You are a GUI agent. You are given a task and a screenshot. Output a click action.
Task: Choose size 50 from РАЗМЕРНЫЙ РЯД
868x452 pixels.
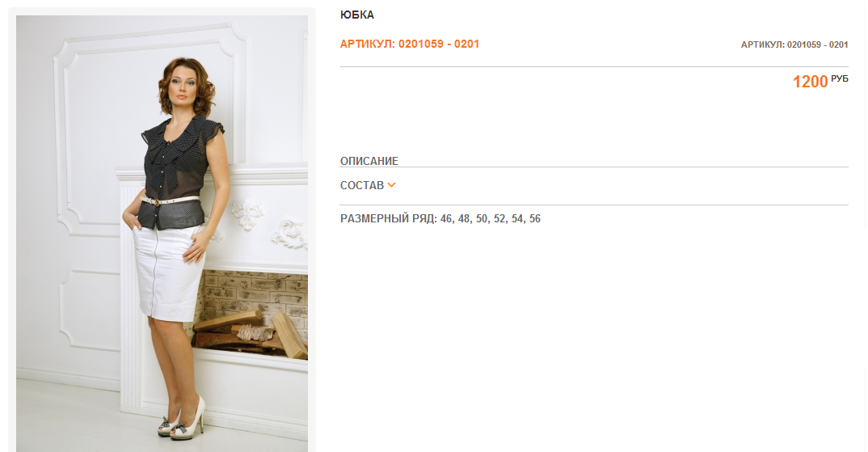click(482, 219)
